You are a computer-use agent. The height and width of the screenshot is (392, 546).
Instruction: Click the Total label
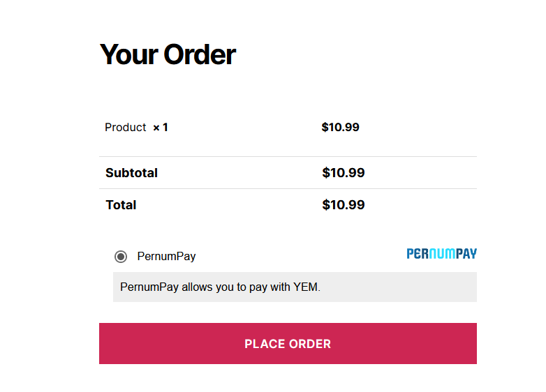[121, 205]
